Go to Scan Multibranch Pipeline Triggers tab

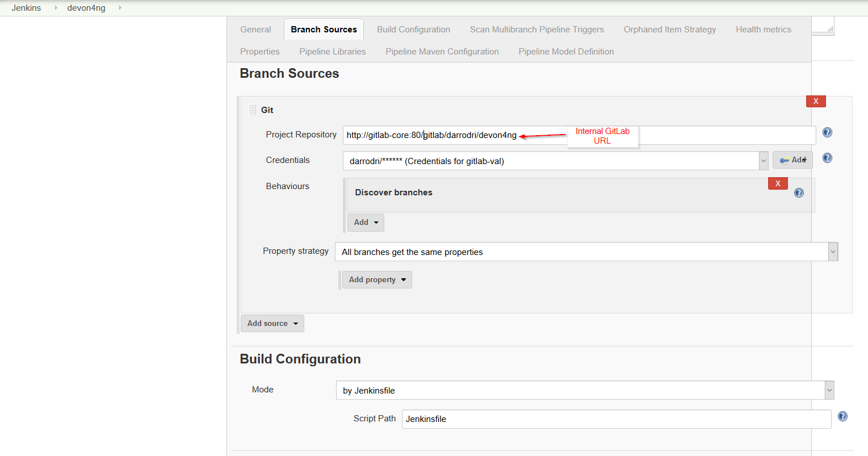(x=536, y=30)
